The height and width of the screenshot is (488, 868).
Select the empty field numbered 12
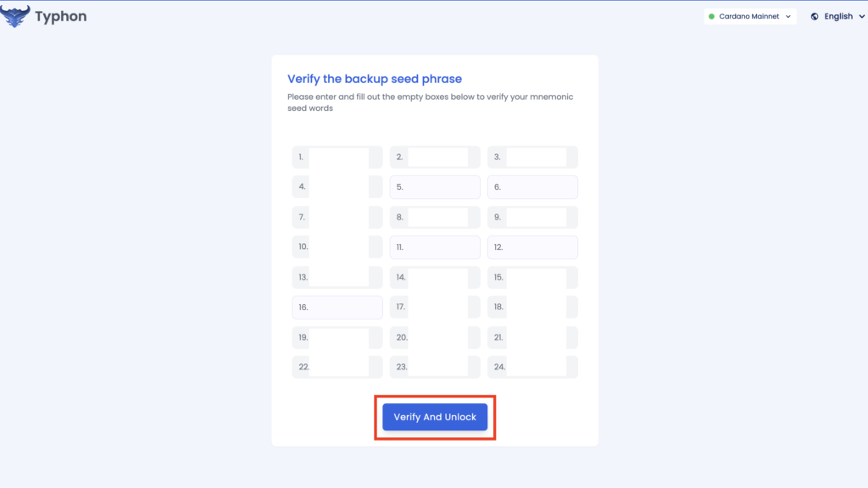(x=532, y=247)
